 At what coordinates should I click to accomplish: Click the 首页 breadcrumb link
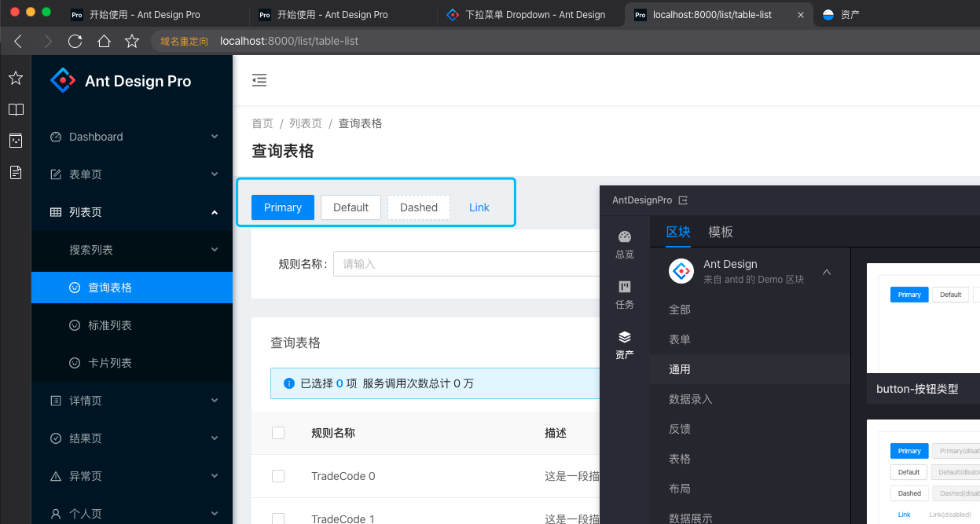262,123
